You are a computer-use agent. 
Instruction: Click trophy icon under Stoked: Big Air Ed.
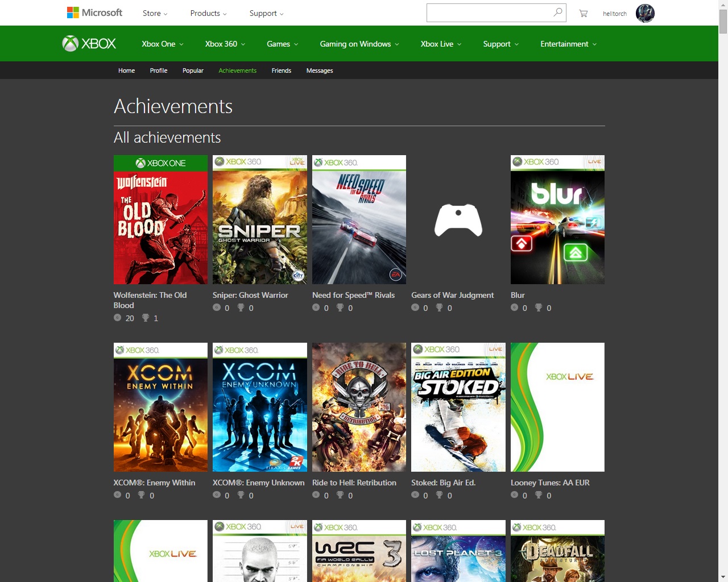[x=440, y=495]
